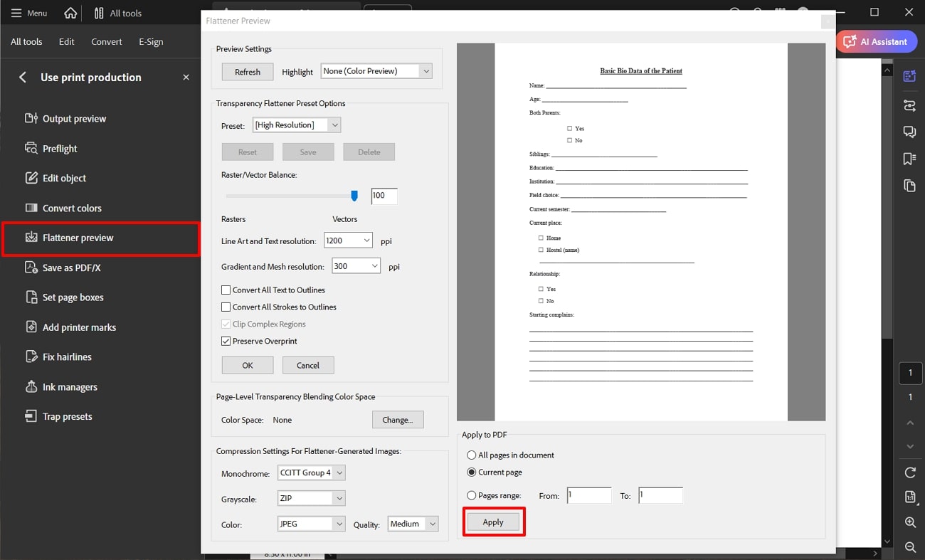Screen dimensions: 925x560
Task: Click the Apply button
Action: (493, 522)
